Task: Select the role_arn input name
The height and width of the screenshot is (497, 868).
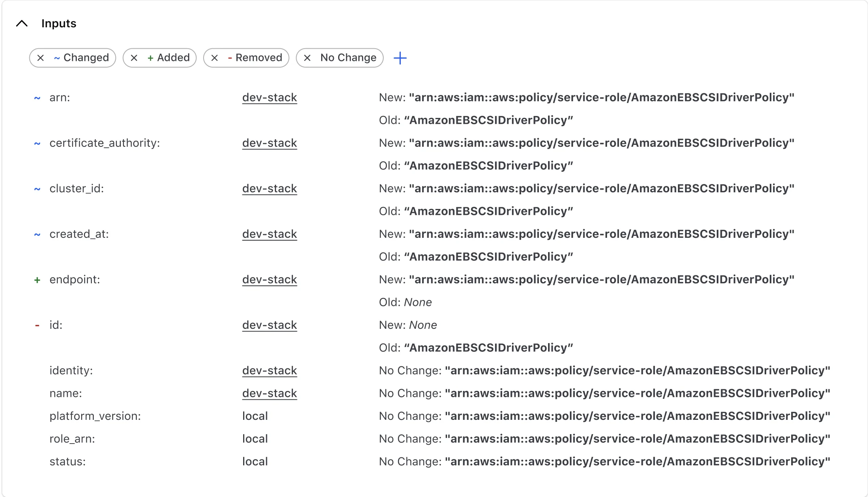Action: [72, 439]
